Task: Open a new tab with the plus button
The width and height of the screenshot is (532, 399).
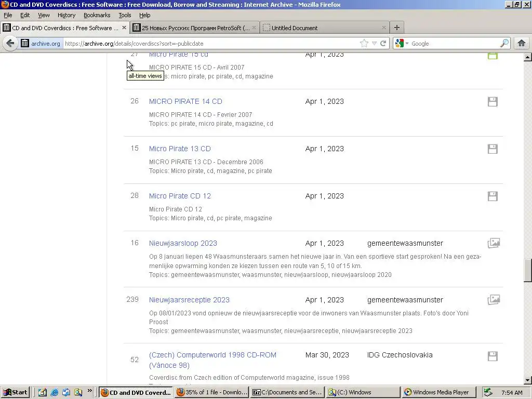Action: tap(396, 28)
